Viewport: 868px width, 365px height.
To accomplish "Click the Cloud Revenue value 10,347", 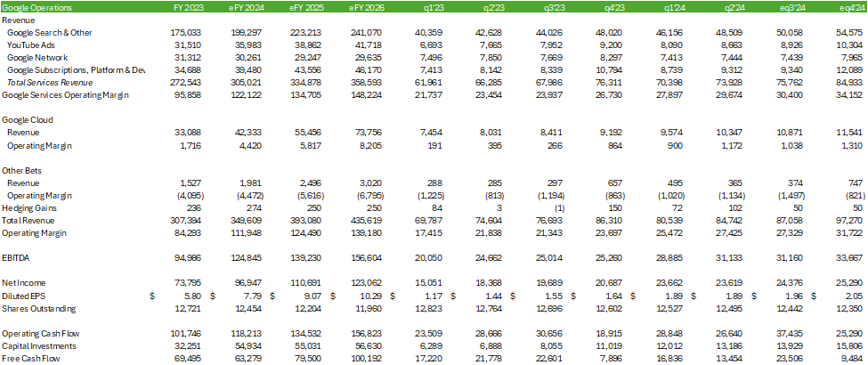I will (731, 133).
